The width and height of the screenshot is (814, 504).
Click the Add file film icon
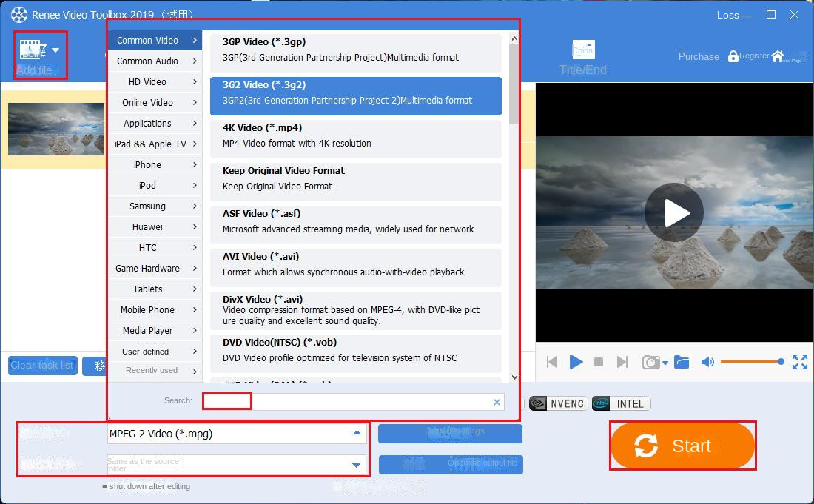tap(33, 50)
